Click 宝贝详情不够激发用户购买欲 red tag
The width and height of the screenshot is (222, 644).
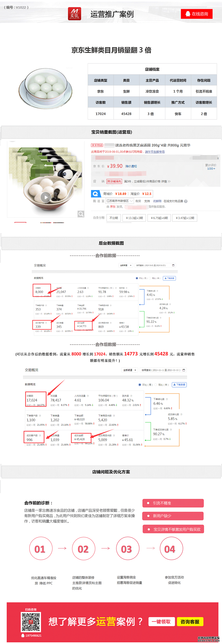(x=173, y=529)
